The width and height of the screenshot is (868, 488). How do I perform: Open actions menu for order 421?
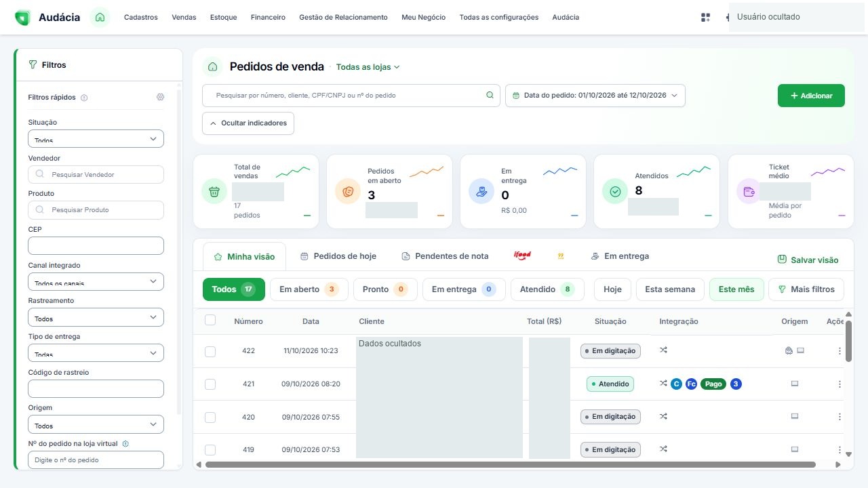840,384
